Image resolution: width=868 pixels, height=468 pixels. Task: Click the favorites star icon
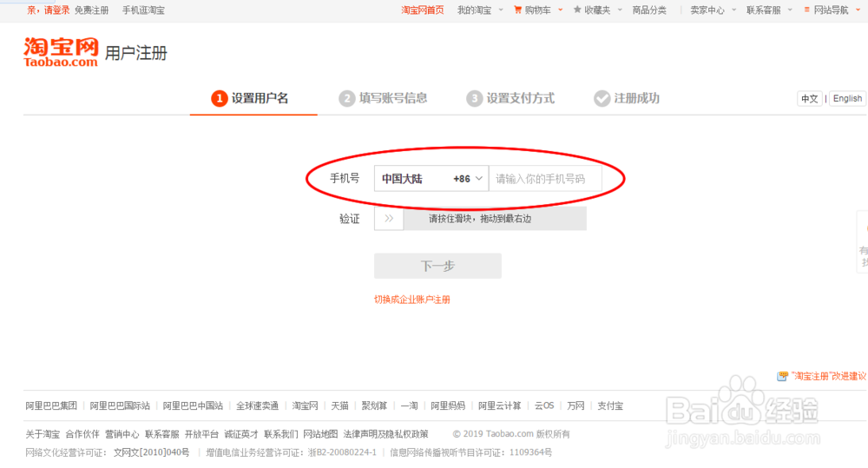(577, 10)
